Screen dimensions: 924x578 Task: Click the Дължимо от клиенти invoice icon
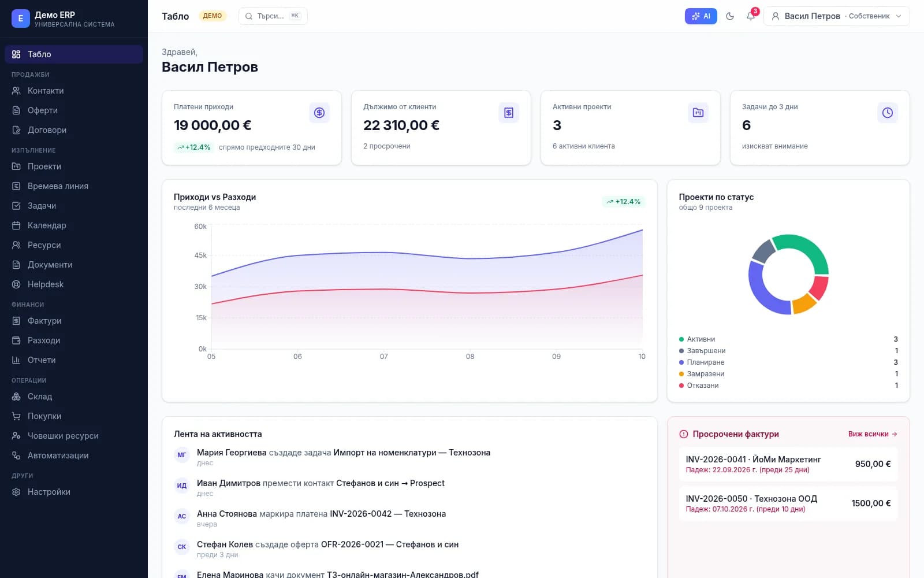click(x=509, y=113)
